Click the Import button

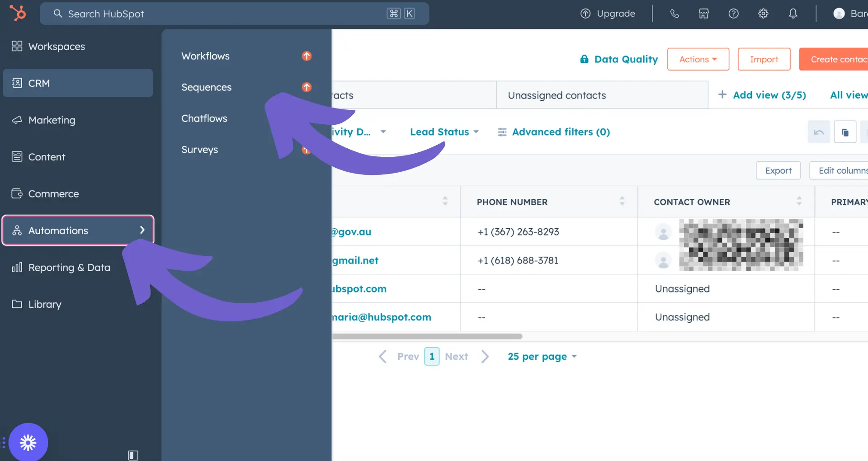[764, 59]
